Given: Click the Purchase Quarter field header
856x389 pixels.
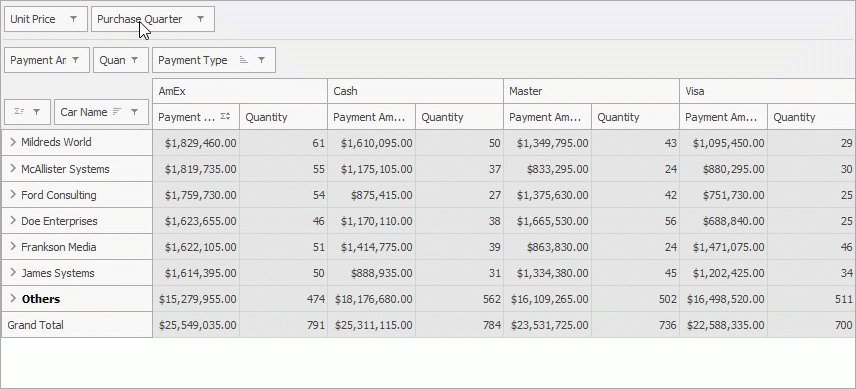Looking at the screenshot, I should [x=153, y=19].
